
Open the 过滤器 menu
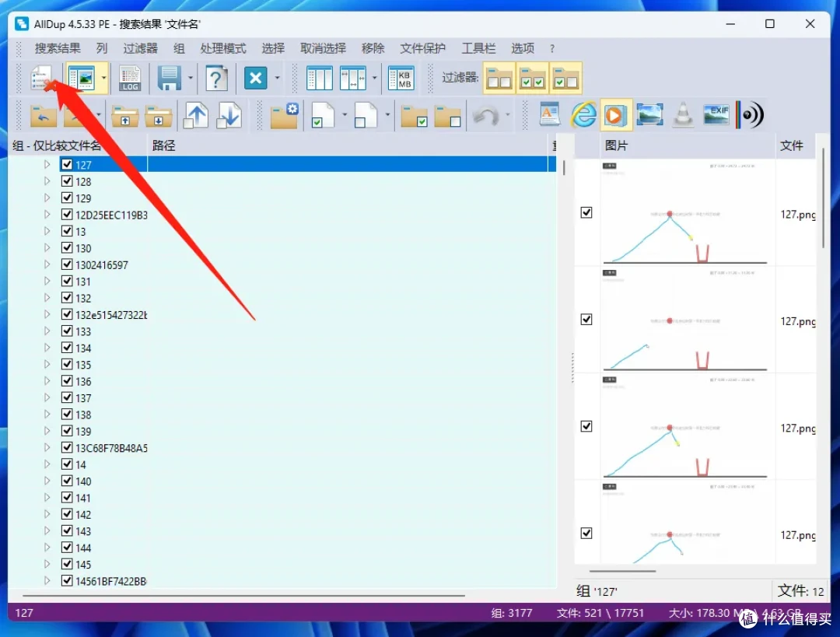pos(140,48)
